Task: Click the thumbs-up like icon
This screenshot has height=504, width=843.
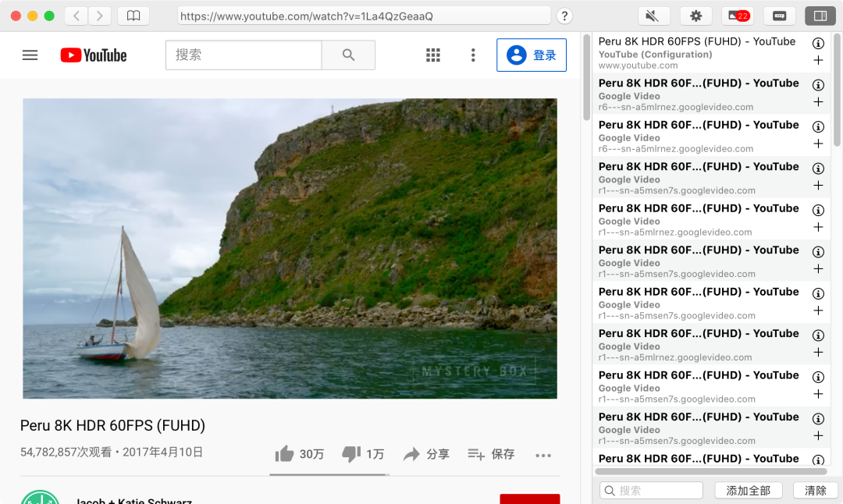Action: pos(284,454)
